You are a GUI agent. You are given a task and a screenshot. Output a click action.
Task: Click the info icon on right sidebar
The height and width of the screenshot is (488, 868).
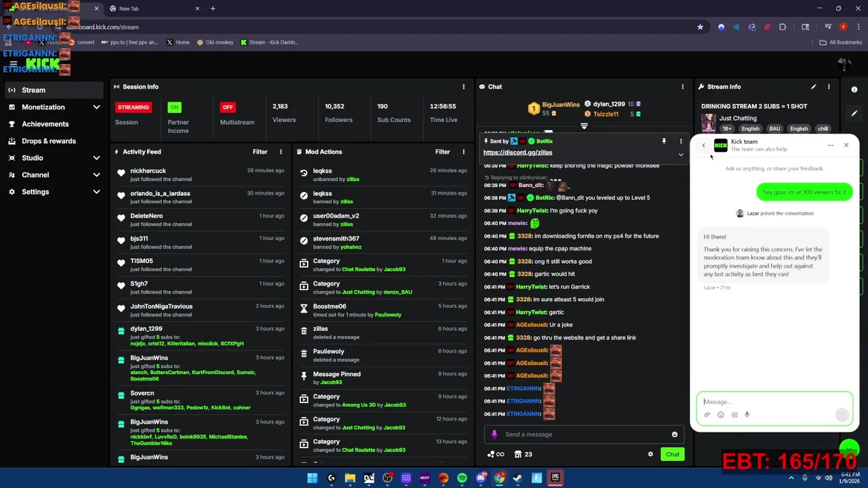click(x=854, y=89)
